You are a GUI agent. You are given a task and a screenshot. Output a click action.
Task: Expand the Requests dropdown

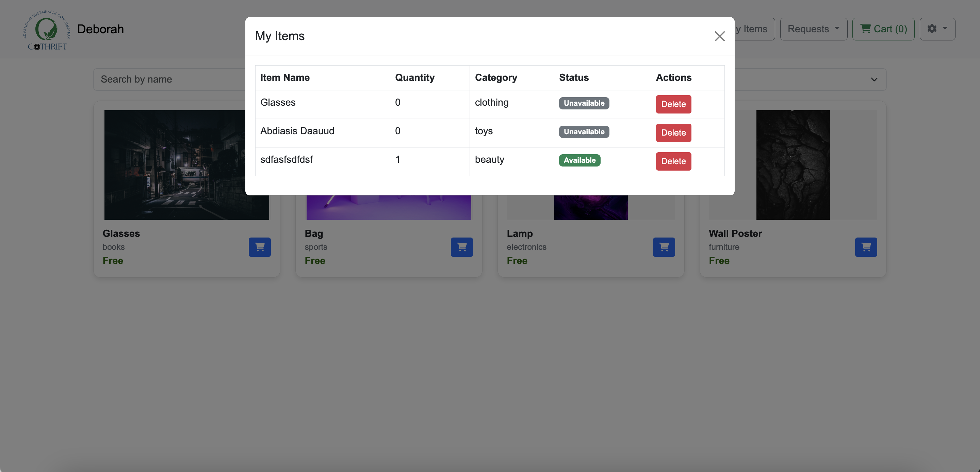point(813,29)
